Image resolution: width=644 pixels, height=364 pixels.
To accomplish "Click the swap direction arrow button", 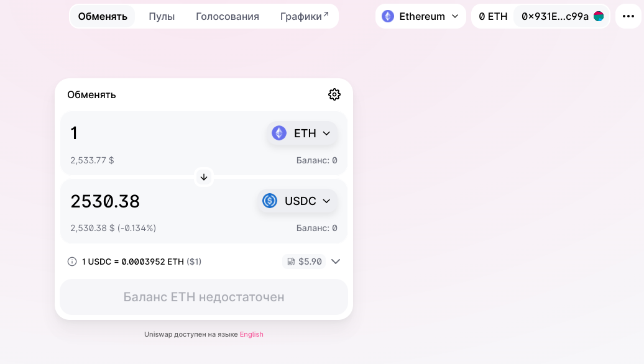I will tap(204, 177).
